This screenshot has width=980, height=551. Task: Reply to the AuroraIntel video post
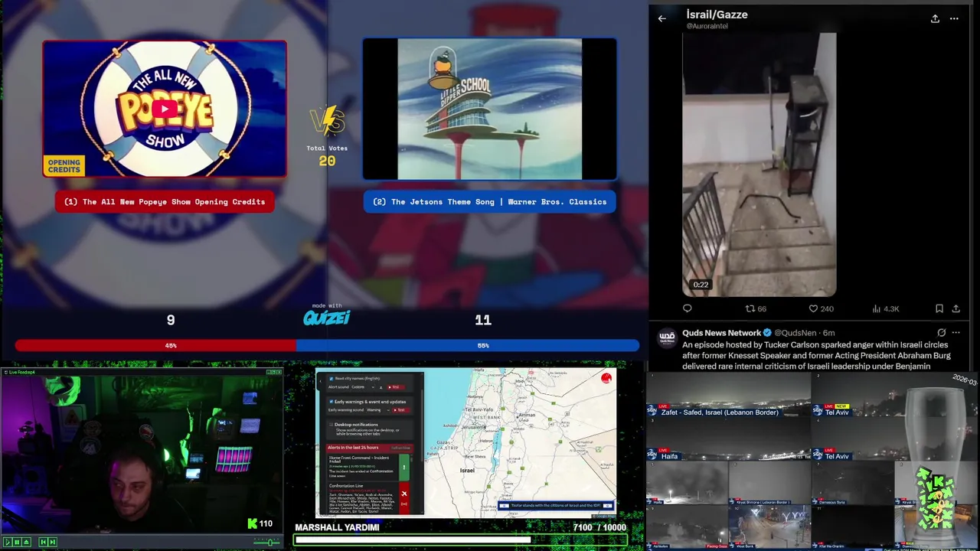[x=687, y=308]
